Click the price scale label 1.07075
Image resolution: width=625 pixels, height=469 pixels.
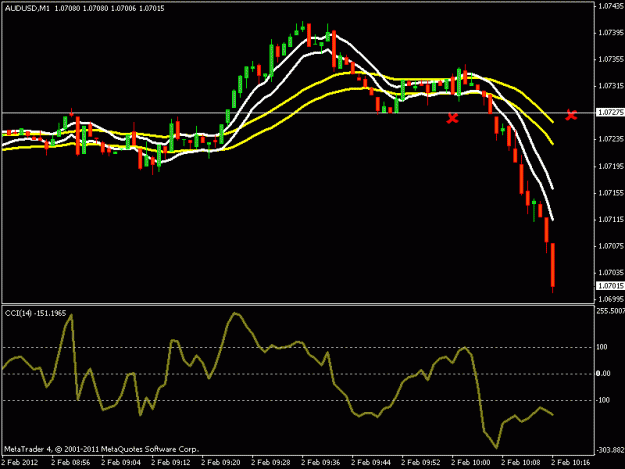tap(611, 246)
